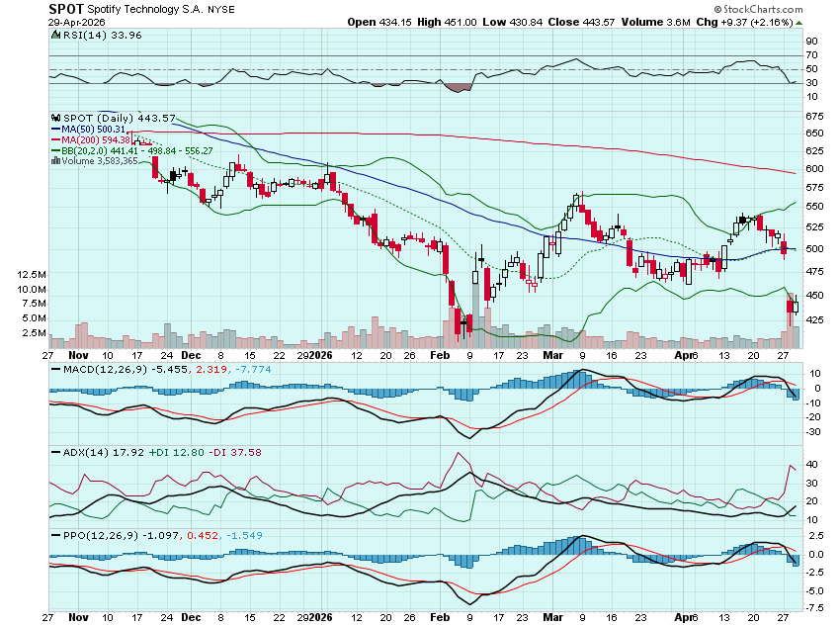
Task: Click the blue MA(50) legend line marker
Action: pyautogui.click(x=55, y=129)
